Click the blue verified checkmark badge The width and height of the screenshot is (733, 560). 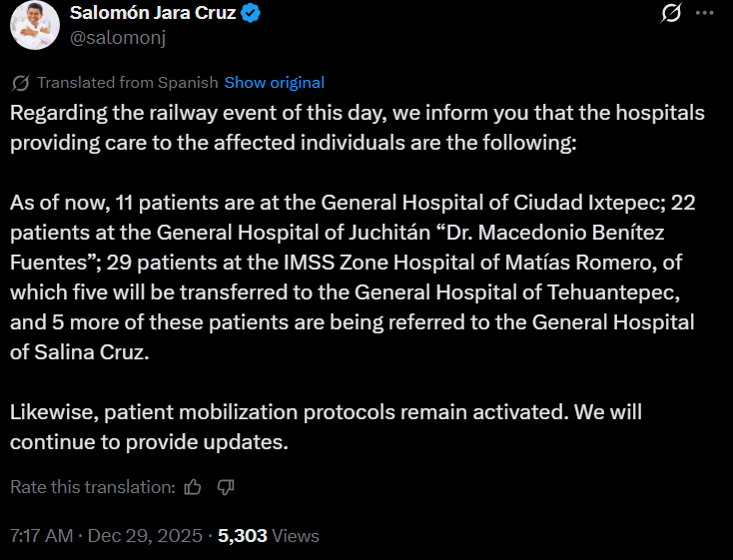pyautogui.click(x=254, y=14)
